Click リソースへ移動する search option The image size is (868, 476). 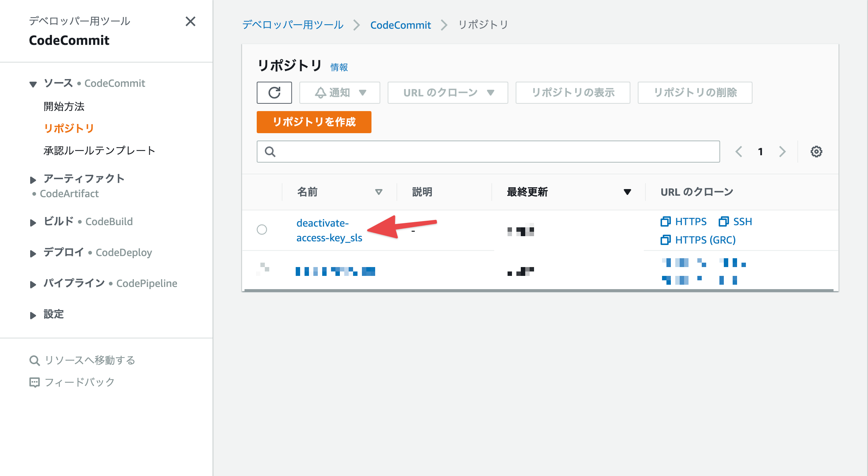tap(90, 360)
